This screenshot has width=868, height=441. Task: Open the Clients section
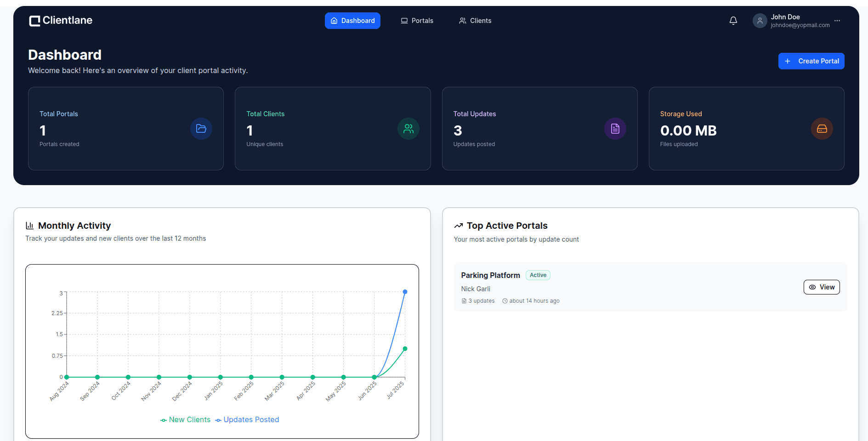475,20
